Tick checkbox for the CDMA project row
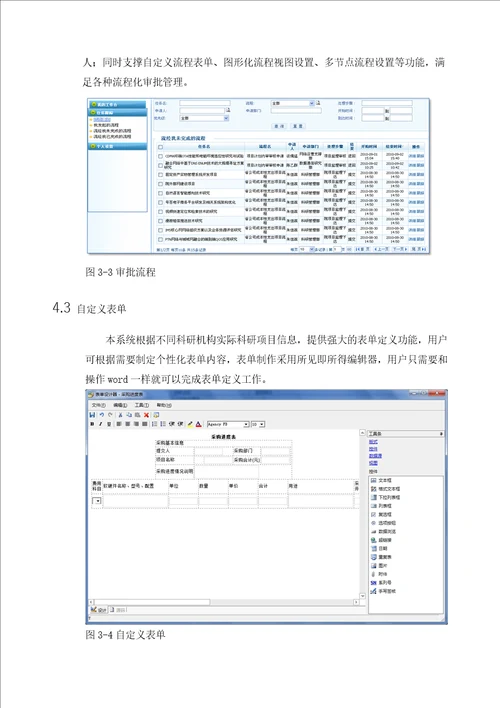The width and height of the screenshot is (500, 708). [x=160, y=156]
